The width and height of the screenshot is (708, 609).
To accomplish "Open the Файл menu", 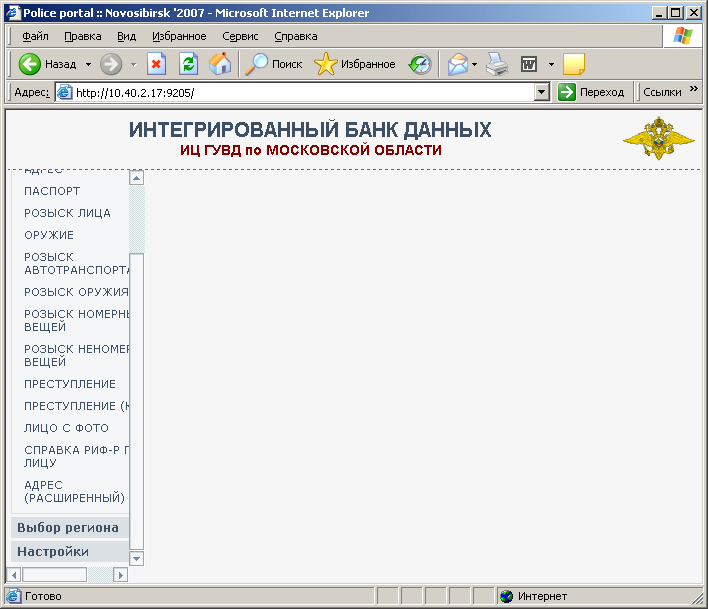I will click(35, 36).
